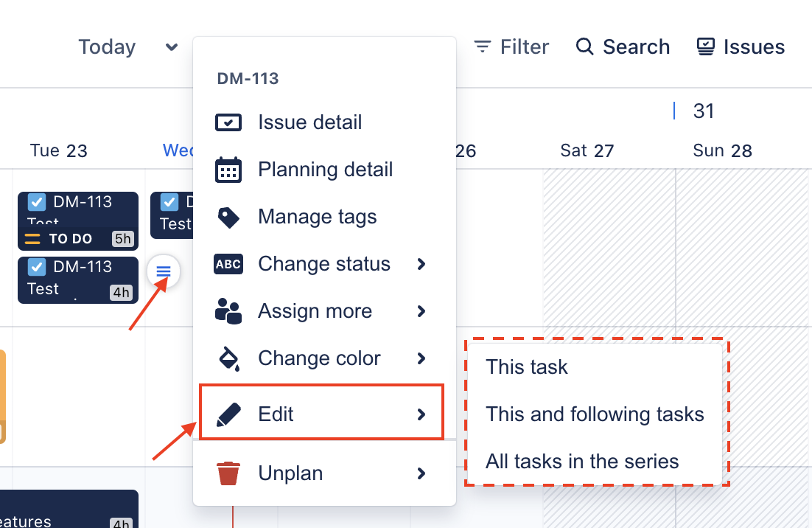Viewport: 812px width, 528px height.
Task: Expand the Unplan submenu chevron
Action: point(421,473)
